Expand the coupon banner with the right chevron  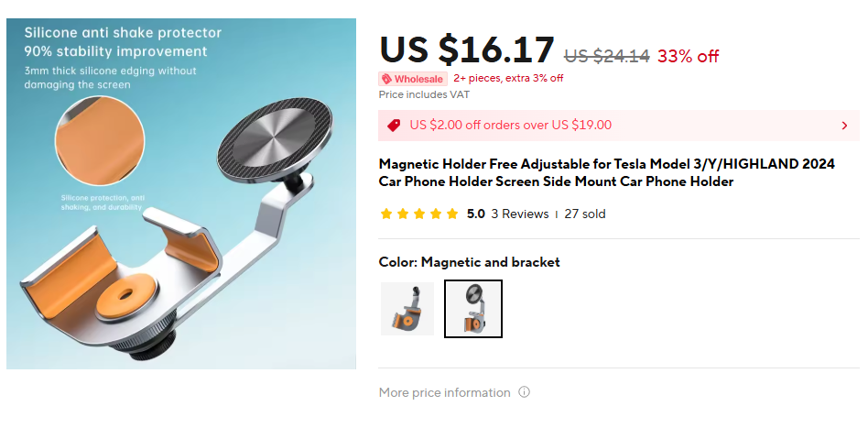[x=844, y=126]
